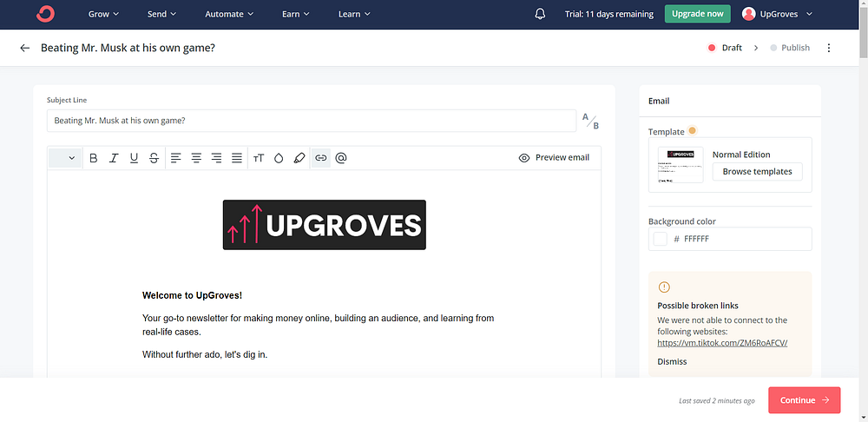The image size is (868, 422).
Task: Click the Subject Line input field
Action: 312,121
